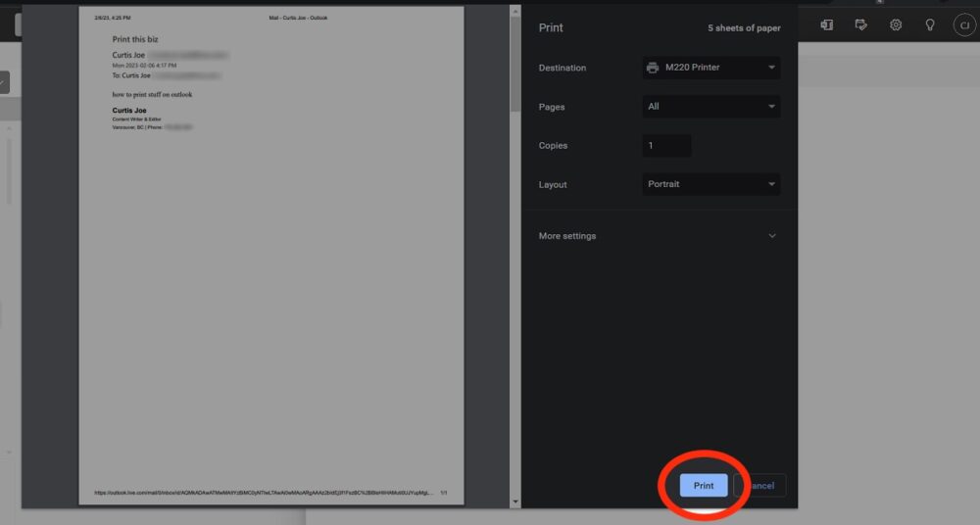Click the Cancel button in print dialog
Image resolution: width=980 pixels, height=525 pixels.
(x=760, y=486)
